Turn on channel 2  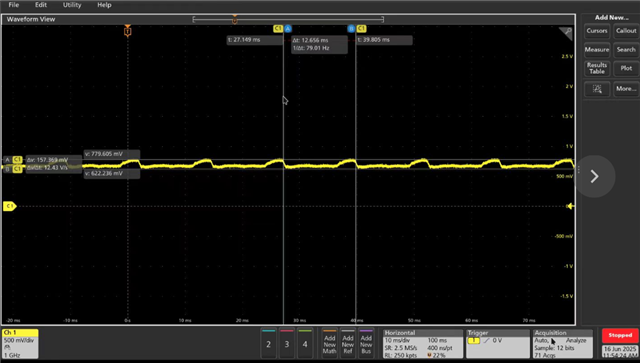(268, 343)
